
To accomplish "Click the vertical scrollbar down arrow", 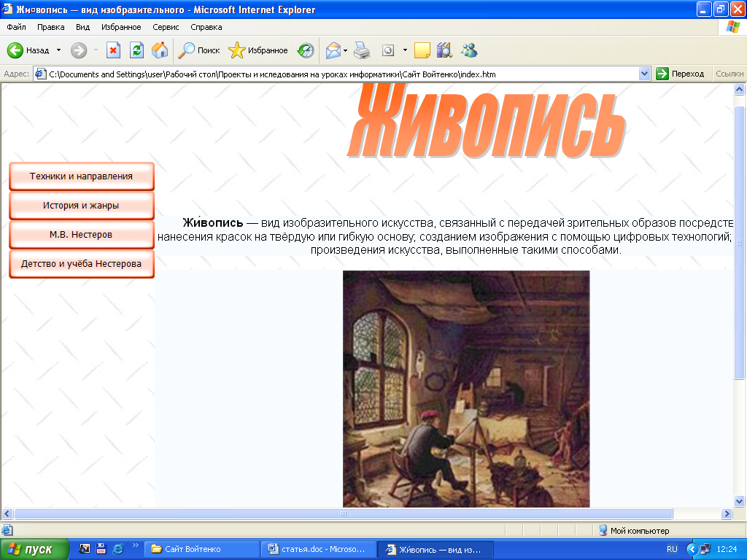I will [x=740, y=501].
